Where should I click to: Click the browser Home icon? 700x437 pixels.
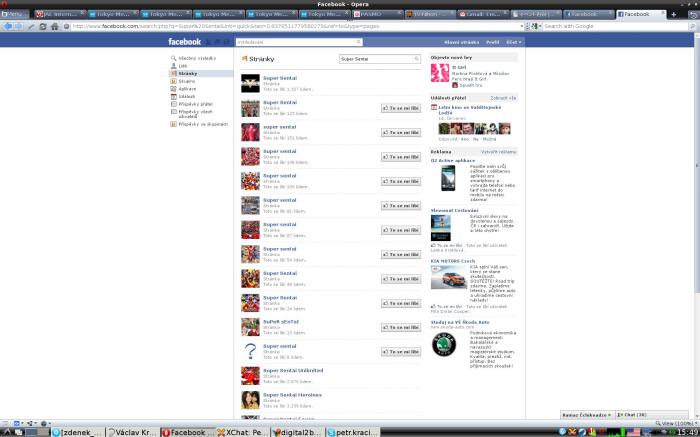(x=54, y=26)
